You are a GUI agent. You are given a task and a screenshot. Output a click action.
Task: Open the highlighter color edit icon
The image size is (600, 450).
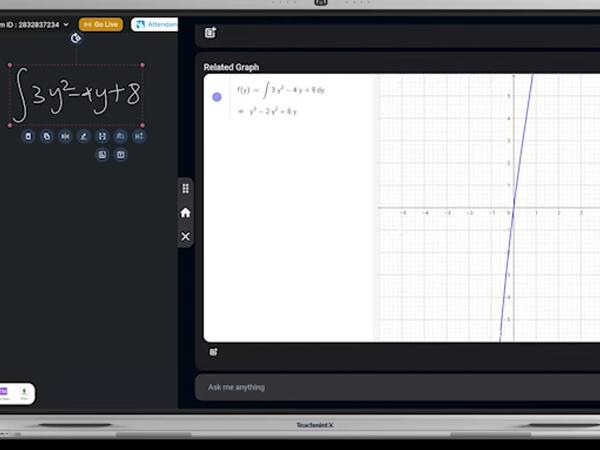click(84, 136)
